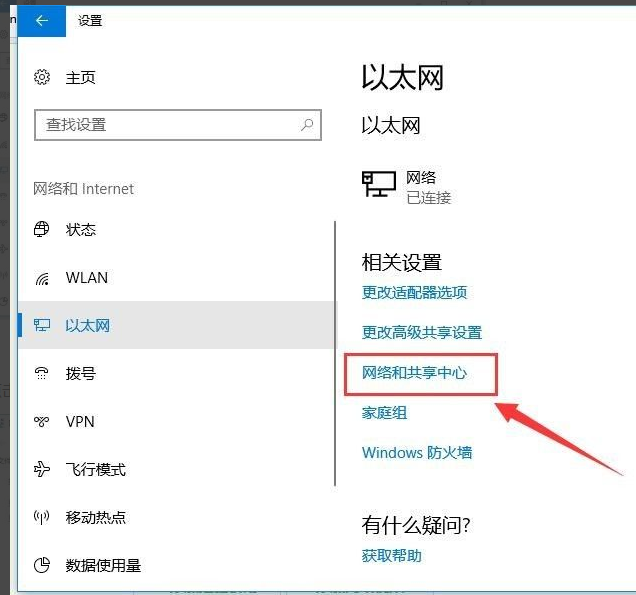Click the connected 网络 ethernet entry
The height and width of the screenshot is (595, 636).
click(407, 187)
